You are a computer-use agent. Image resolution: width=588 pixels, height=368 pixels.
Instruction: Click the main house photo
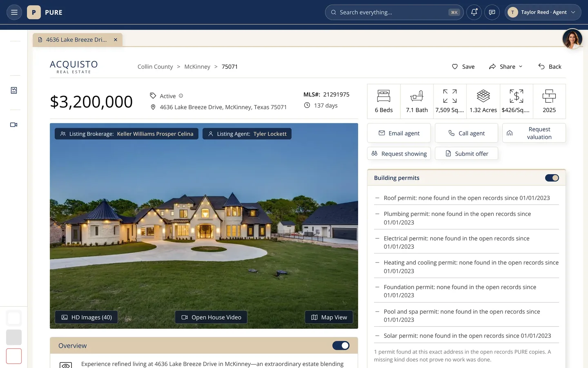204,226
